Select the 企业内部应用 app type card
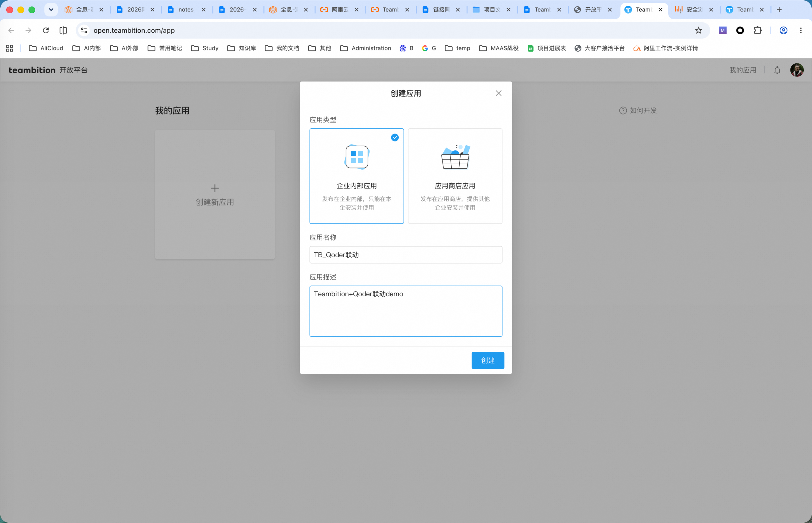812x523 pixels. point(357,176)
